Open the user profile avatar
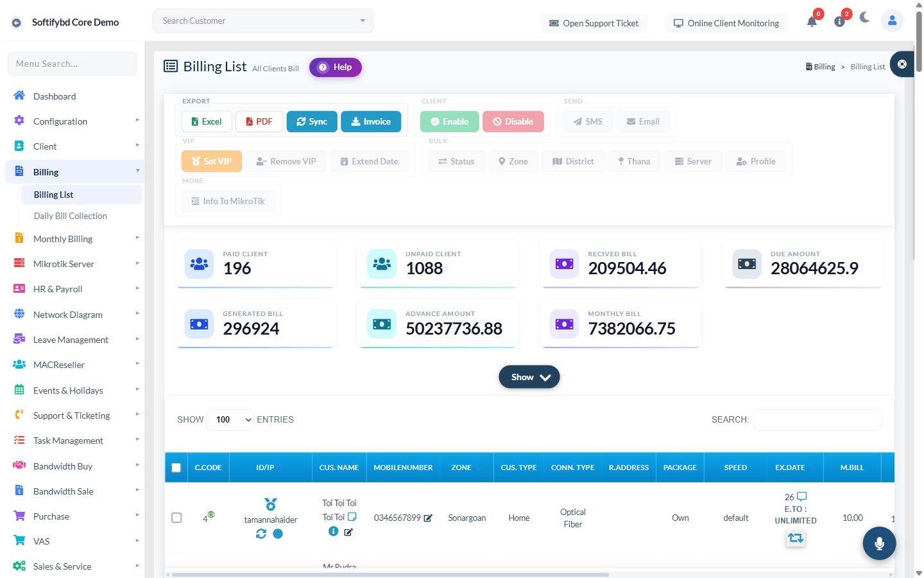 click(892, 21)
